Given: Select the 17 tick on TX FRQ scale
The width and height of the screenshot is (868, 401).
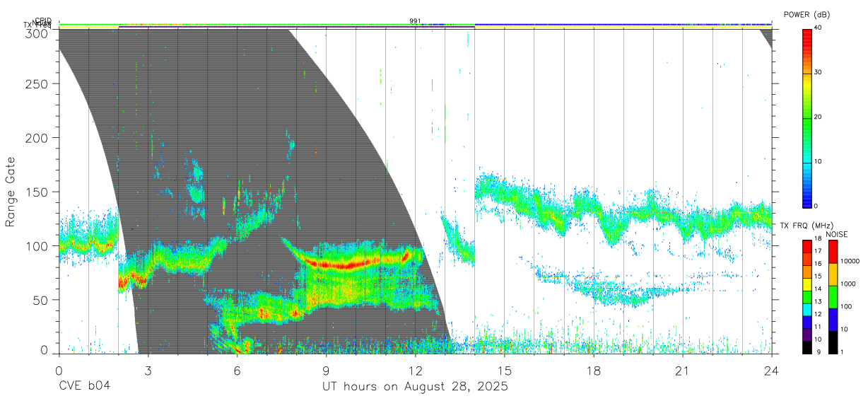Looking at the screenshot, I should (x=818, y=252).
